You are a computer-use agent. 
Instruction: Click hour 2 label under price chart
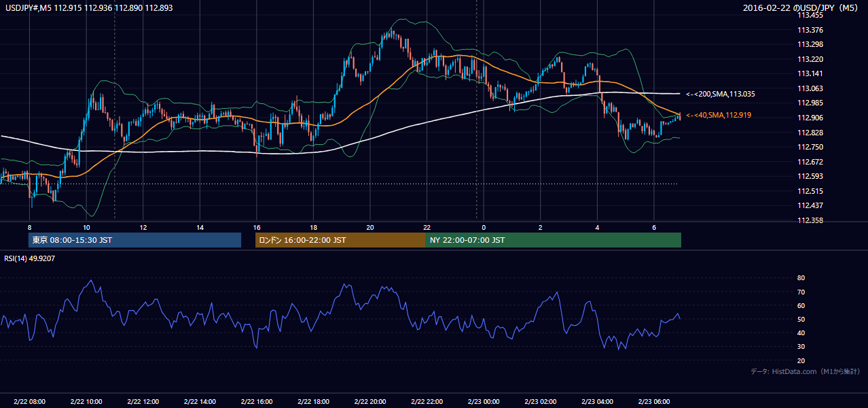click(540, 227)
